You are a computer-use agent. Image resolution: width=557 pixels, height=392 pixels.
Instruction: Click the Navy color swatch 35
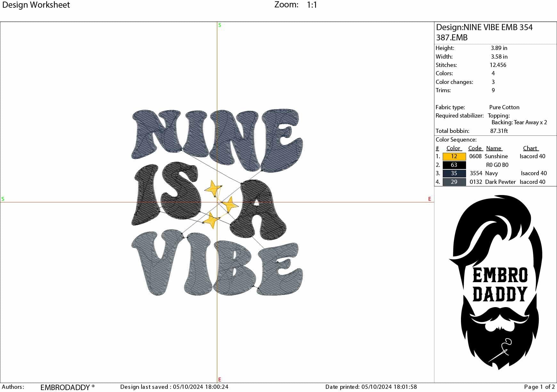point(454,173)
